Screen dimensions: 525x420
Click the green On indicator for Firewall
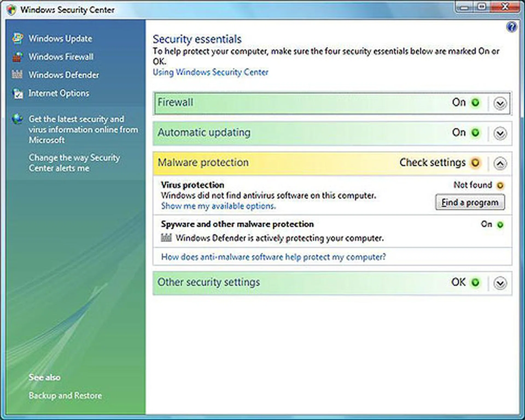(x=476, y=103)
